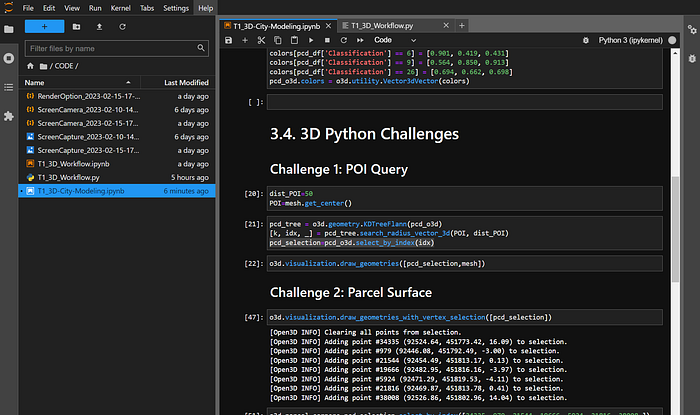Run the selected cell
The width and height of the screenshot is (700, 415).
(310, 40)
